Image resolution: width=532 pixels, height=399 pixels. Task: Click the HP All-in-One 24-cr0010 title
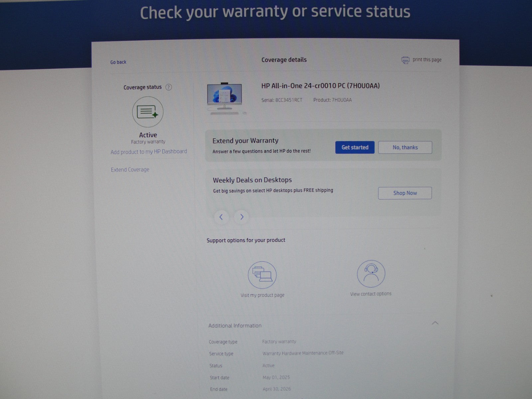tap(320, 86)
